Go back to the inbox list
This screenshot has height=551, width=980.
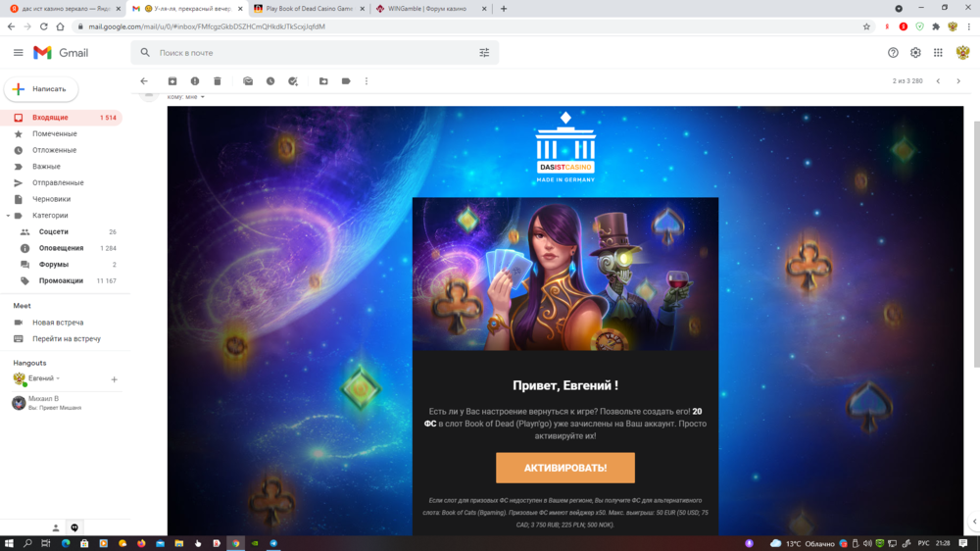pyautogui.click(x=144, y=81)
